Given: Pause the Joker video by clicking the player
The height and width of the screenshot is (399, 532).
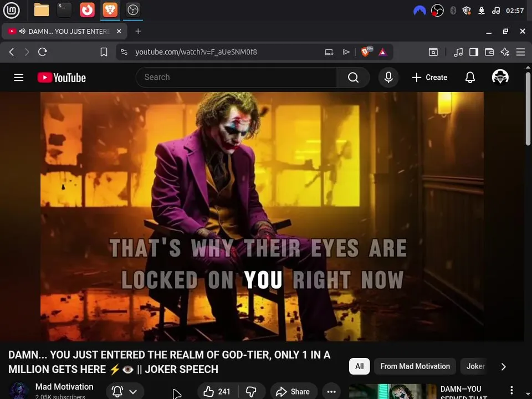Looking at the screenshot, I should pyautogui.click(x=262, y=217).
